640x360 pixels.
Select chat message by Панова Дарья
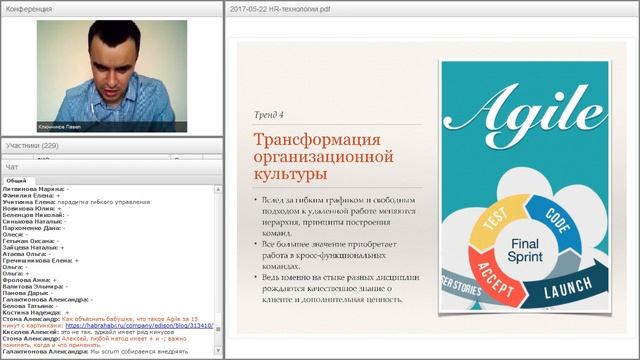(28, 293)
